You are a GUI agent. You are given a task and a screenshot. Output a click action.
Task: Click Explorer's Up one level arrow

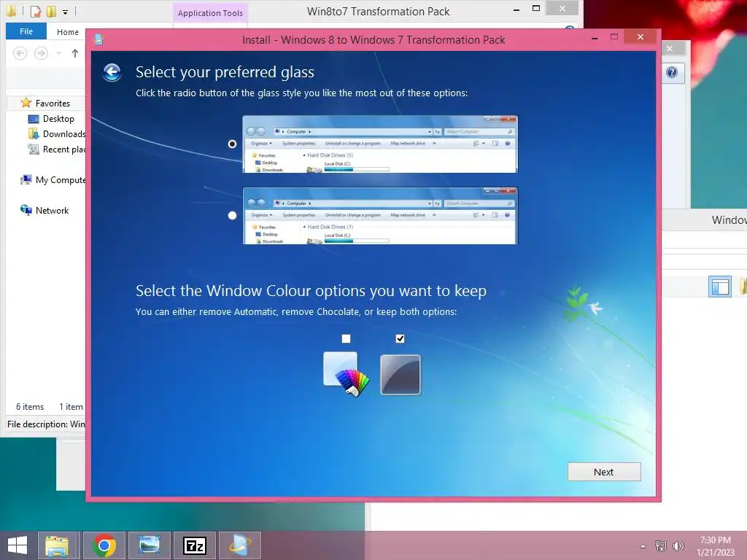pyautogui.click(x=75, y=53)
